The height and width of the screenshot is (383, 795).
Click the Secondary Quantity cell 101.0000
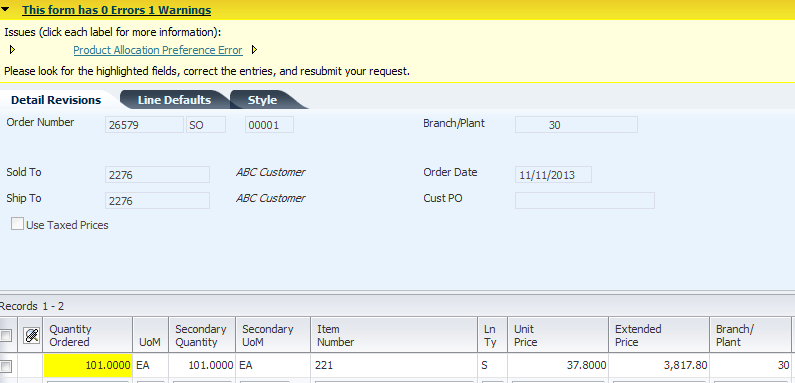click(203, 365)
